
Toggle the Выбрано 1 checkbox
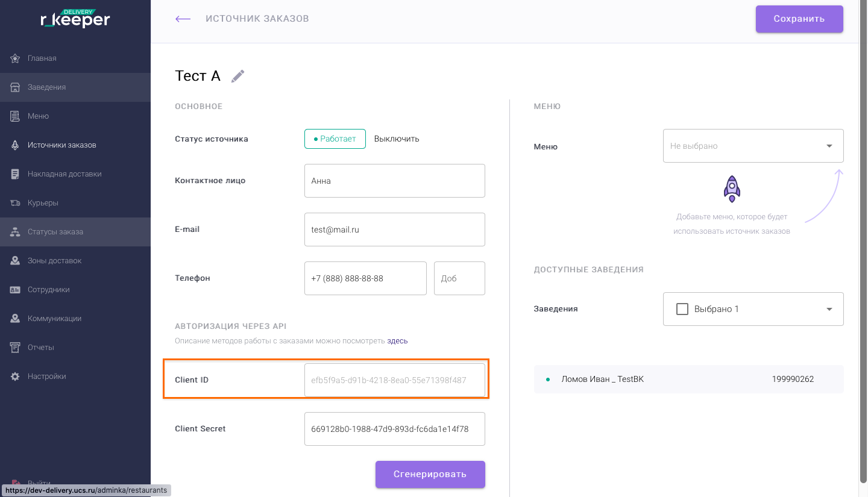pos(682,309)
